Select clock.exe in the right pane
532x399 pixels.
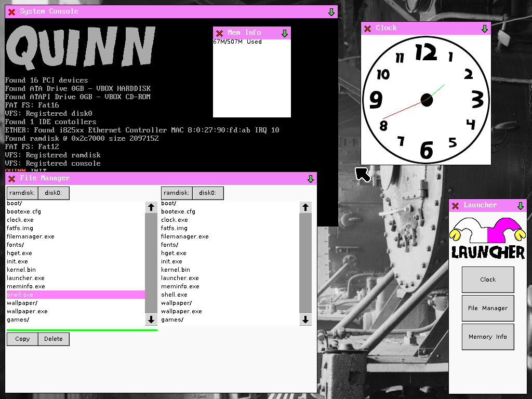(x=230, y=220)
